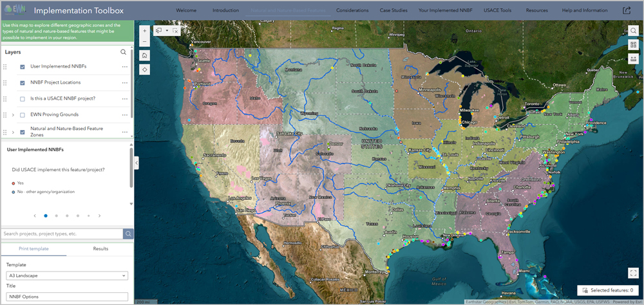Open the Resources tab

click(537, 10)
